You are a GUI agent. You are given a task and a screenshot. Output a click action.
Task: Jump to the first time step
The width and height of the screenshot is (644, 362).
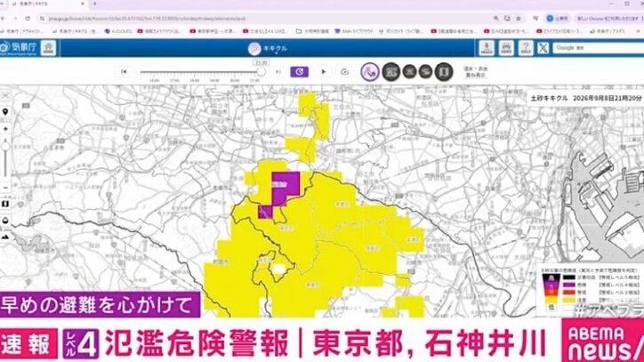(124, 72)
